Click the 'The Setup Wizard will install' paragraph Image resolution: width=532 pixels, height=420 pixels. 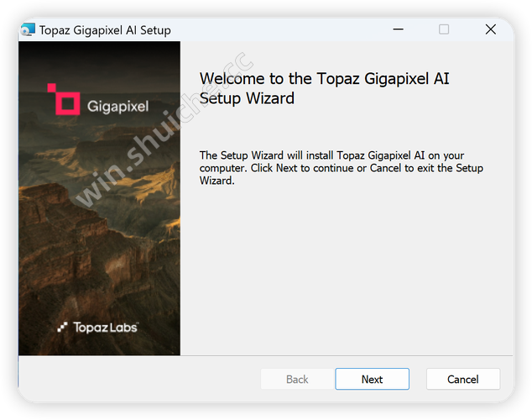coord(341,168)
